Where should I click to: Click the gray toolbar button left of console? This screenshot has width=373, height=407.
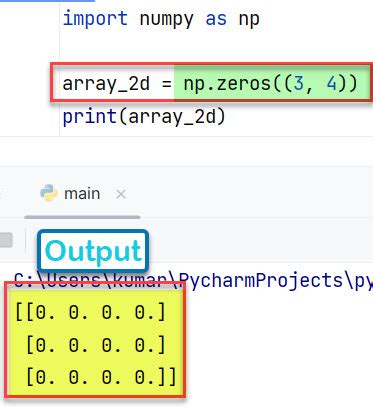[x=6, y=240]
